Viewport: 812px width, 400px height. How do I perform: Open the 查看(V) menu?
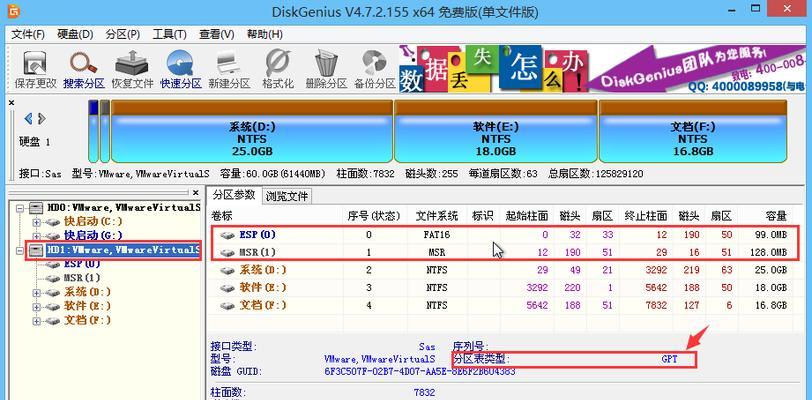click(216, 34)
